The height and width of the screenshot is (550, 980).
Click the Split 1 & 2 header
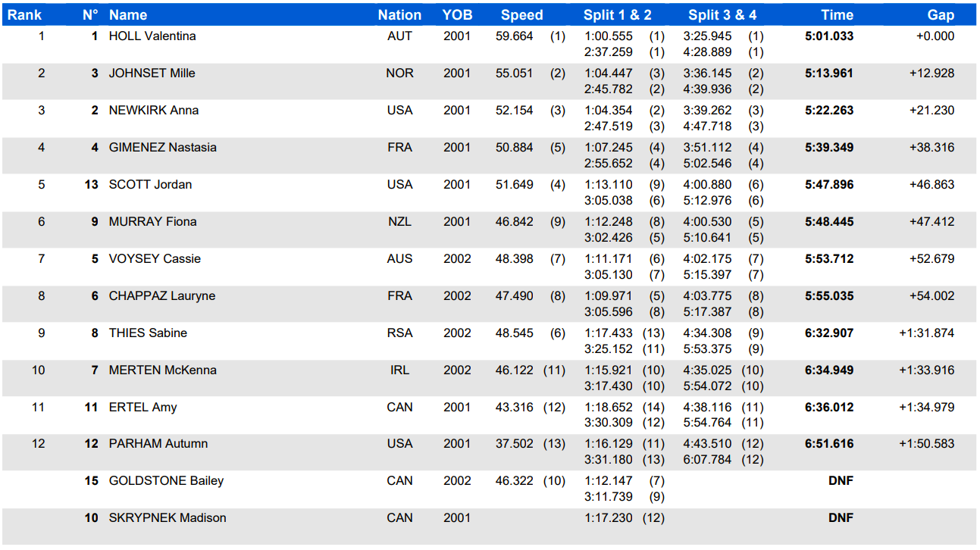click(x=617, y=15)
